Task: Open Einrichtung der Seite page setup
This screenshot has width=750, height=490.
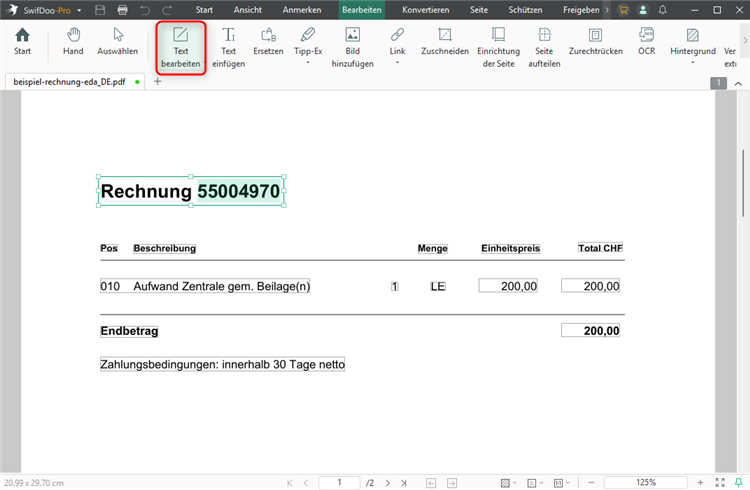Action: [498, 47]
